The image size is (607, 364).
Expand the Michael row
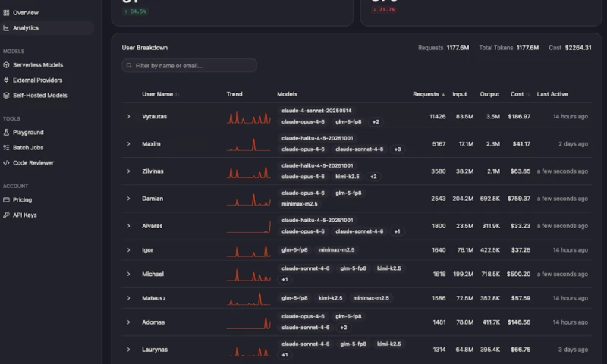pos(128,275)
